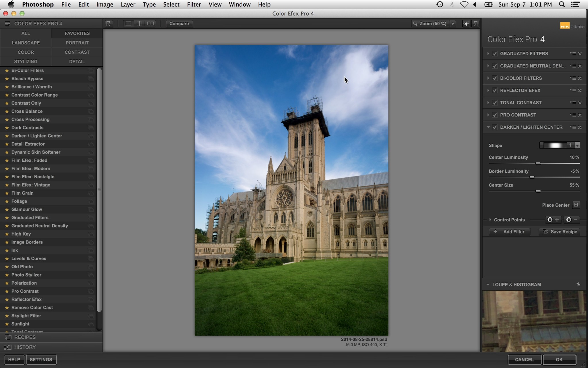Open Spotlight search in the menu bar
Viewport: 588px width, 368px height.
pyautogui.click(x=562, y=4)
